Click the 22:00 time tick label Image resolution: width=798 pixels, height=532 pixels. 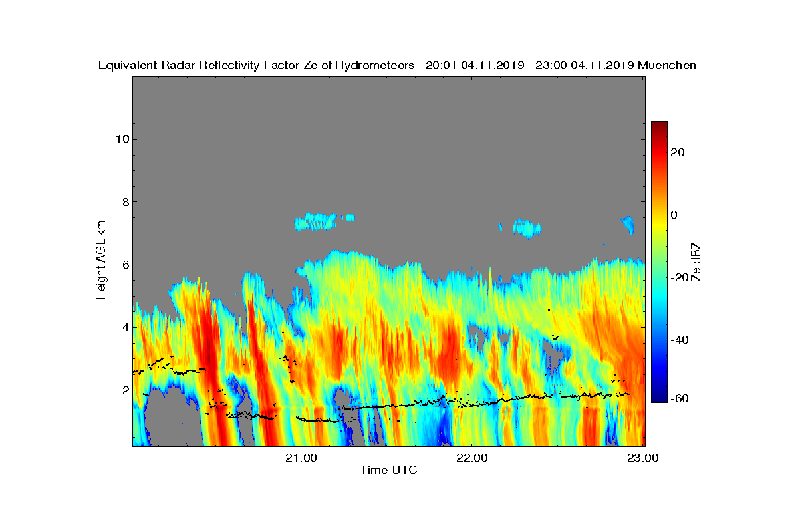471,458
